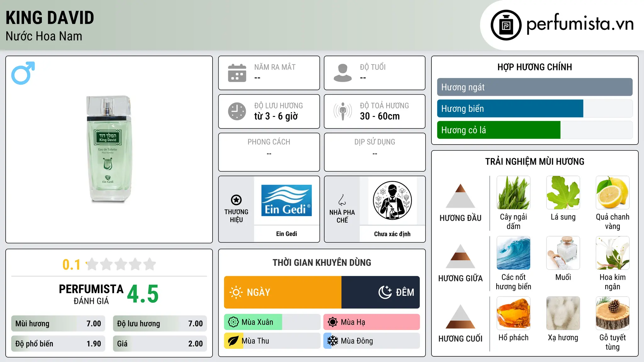Click the clock icon beside Độ Lưu Hương
This screenshot has height=362, width=644.
click(237, 111)
